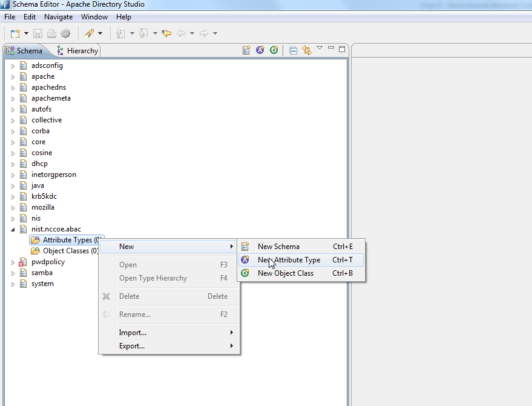Select the corba schema
The image size is (532, 406).
coord(41,131)
